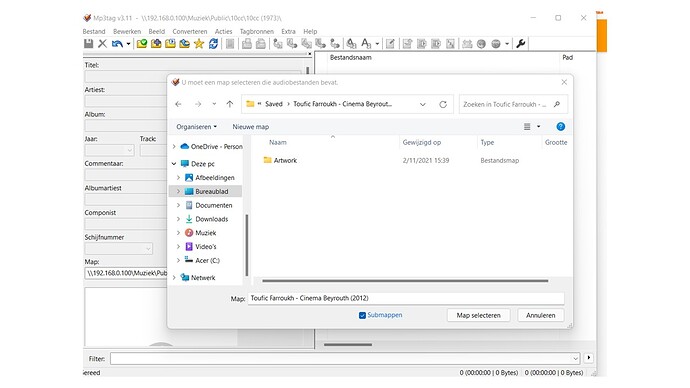Image resolution: width=690 pixels, height=388 pixels.
Task: Click the first globe tag source icon
Action: [481, 44]
